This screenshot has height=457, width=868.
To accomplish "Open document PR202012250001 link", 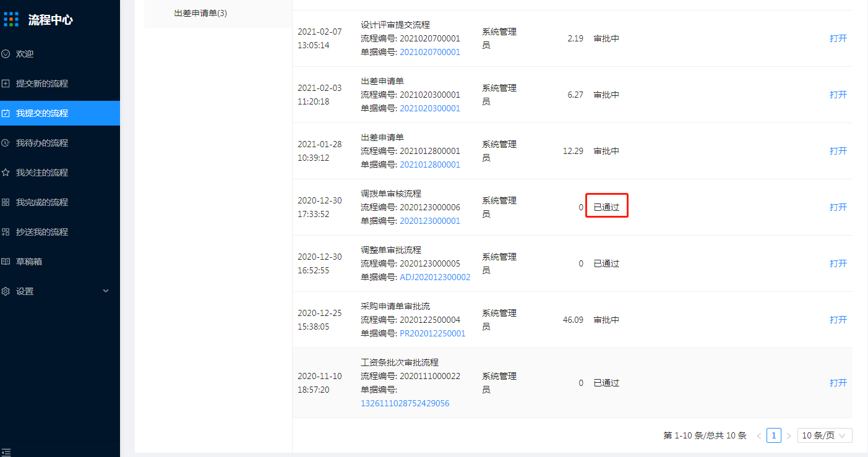I will click(x=432, y=333).
